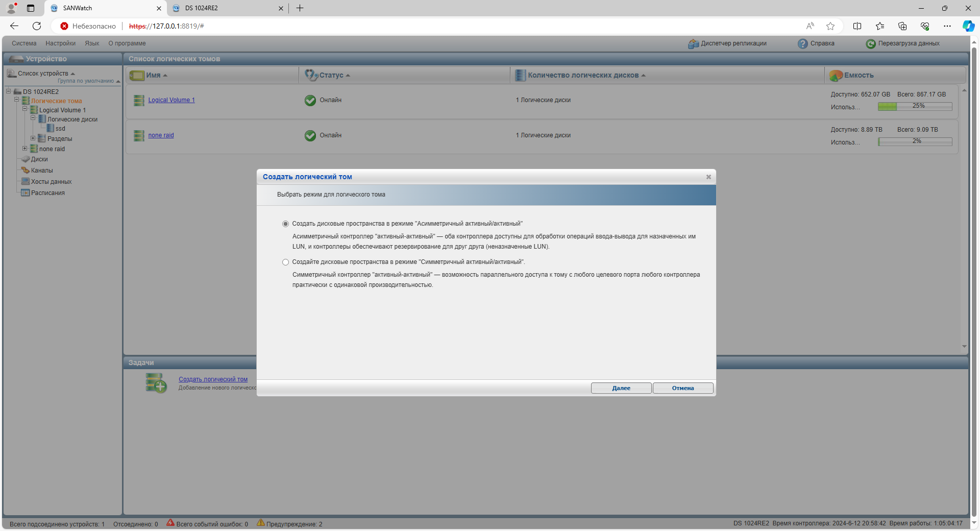Click the Хосты данных icon in tree
This screenshot has height=531, width=980.
pyautogui.click(x=26, y=182)
